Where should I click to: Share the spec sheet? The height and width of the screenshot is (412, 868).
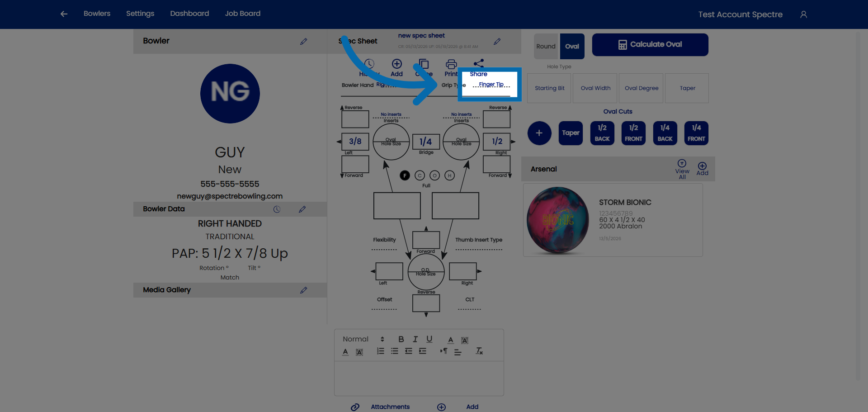pyautogui.click(x=479, y=64)
